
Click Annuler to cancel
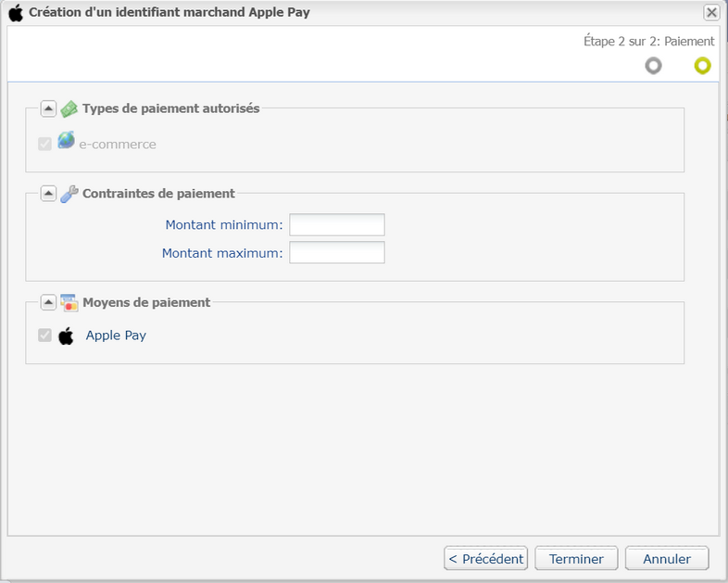pyautogui.click(x=667, y=558)
